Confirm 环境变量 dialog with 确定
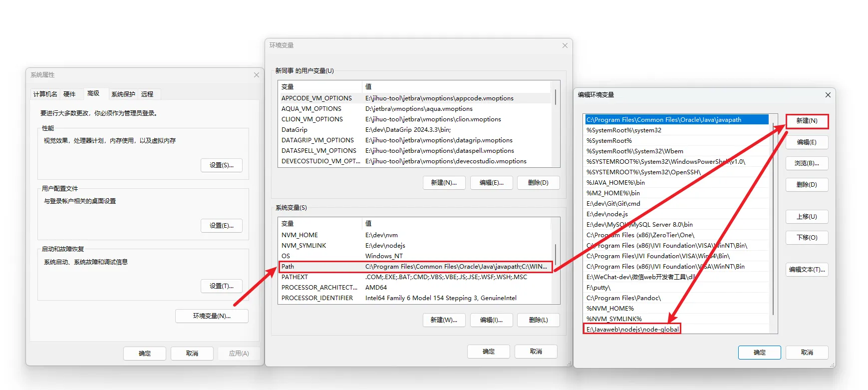868x390 pixels. coord(489,352)
